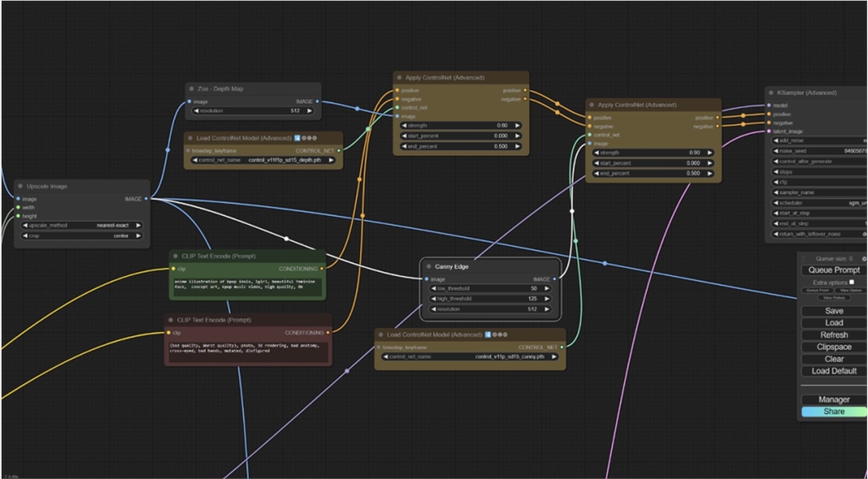Click the latent_image input port on KSampler
Screen dimensions: 868x479
769,131
